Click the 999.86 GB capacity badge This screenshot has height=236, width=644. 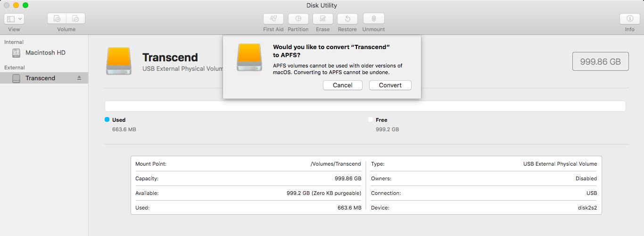pyautogui.click(x=601, y=61)
